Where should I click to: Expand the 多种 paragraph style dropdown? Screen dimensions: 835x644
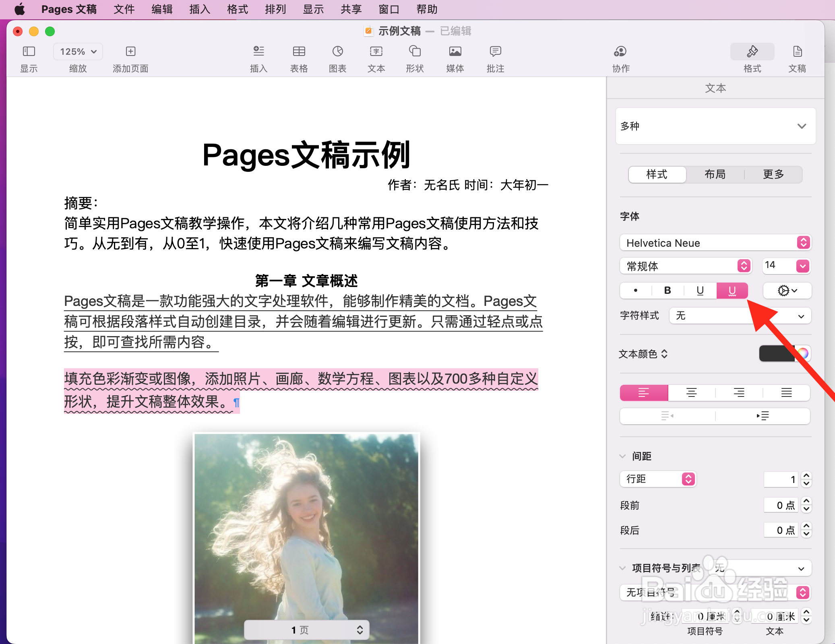pos(715,126)
